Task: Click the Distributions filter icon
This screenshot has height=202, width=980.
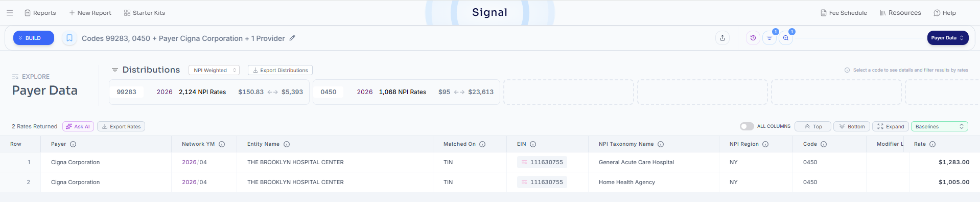Action: pos(115,70)
